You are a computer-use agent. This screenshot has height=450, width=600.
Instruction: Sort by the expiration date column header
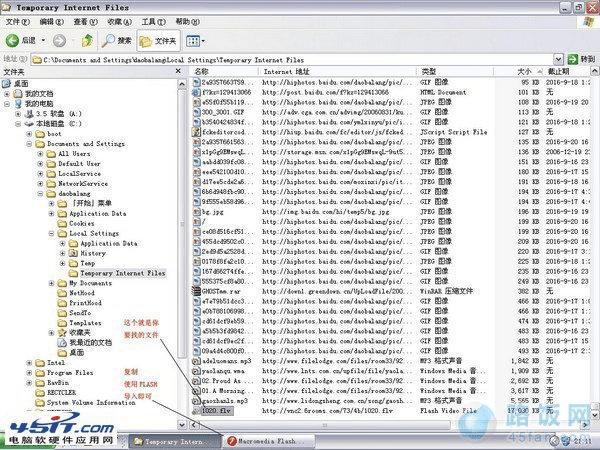(567, 72)
